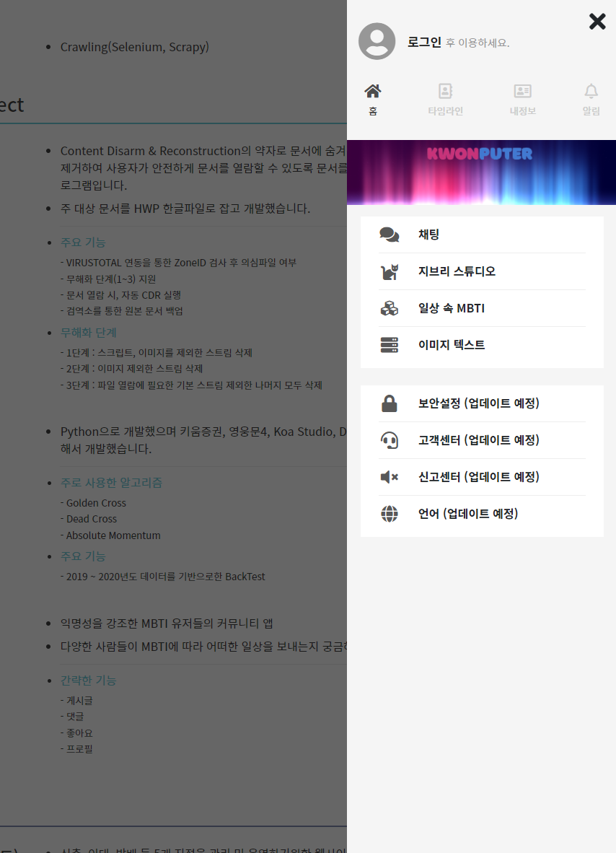Open 고객센터 (업데이트 예정) item
Viewport: 616px width, 853px height.
point(482,440)
